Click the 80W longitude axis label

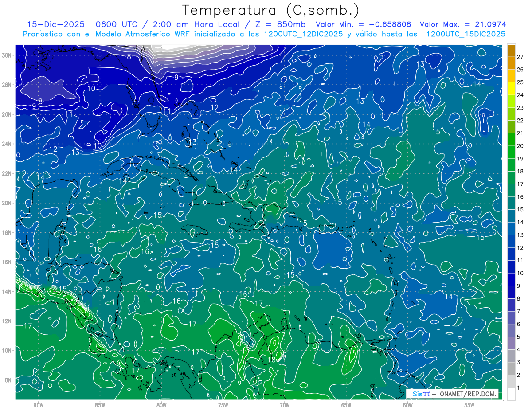(161, 405)
